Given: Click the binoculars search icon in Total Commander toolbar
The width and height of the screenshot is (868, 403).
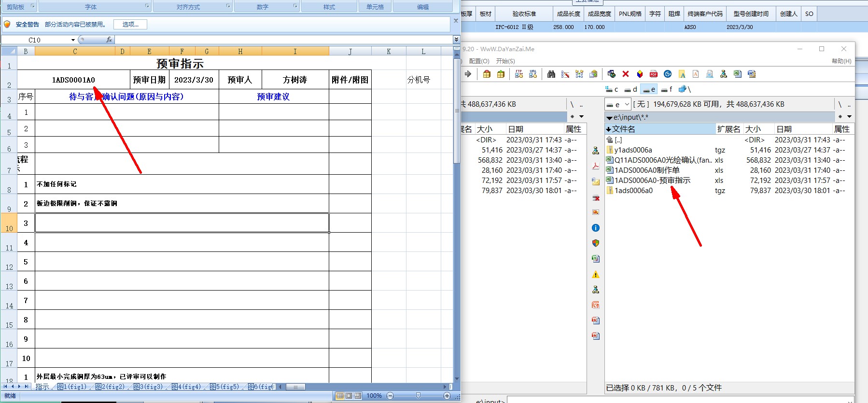Looking at the screenshot, I should point(551,74).
